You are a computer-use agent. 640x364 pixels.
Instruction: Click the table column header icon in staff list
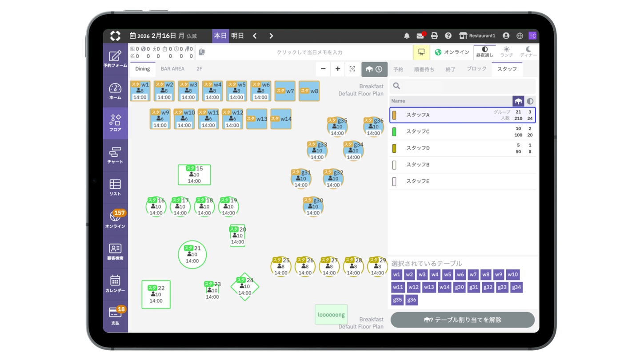pyautogui.click(x=518, y=101)
